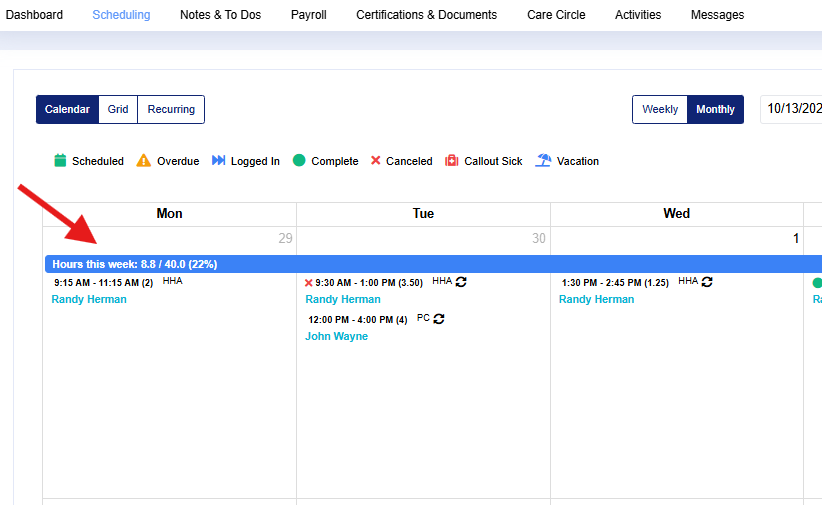Click the date input field

coord(792,110)
